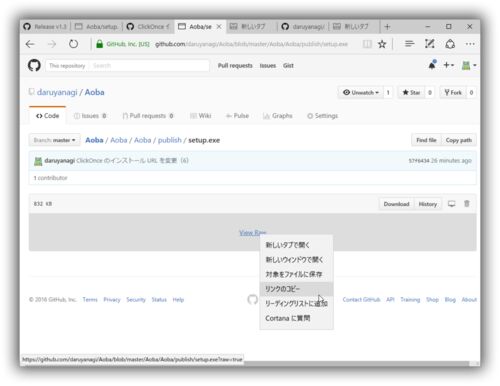
Task: Close the active Aoba/se tab
Action: pyautogui.click(x=219, y=27)
